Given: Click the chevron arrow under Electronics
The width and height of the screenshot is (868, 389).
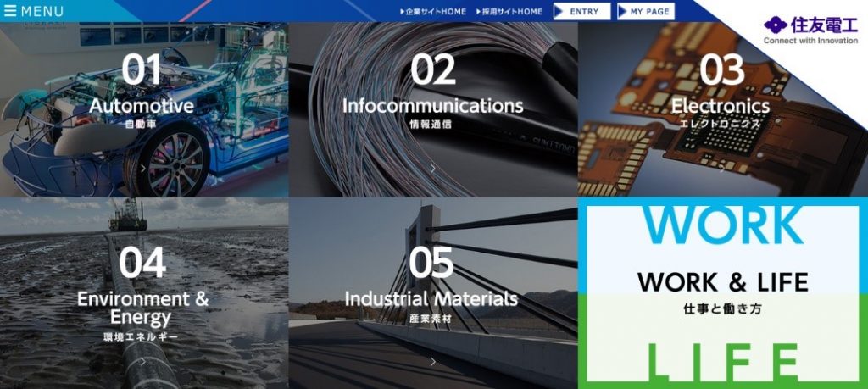Looking at the screenshot, I should 722,169.
